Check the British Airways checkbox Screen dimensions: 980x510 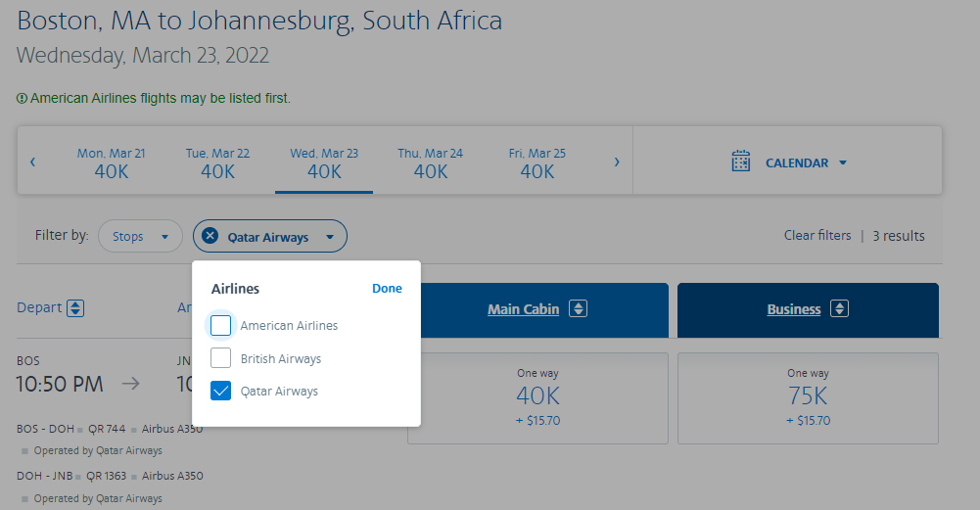pos(220,358)
